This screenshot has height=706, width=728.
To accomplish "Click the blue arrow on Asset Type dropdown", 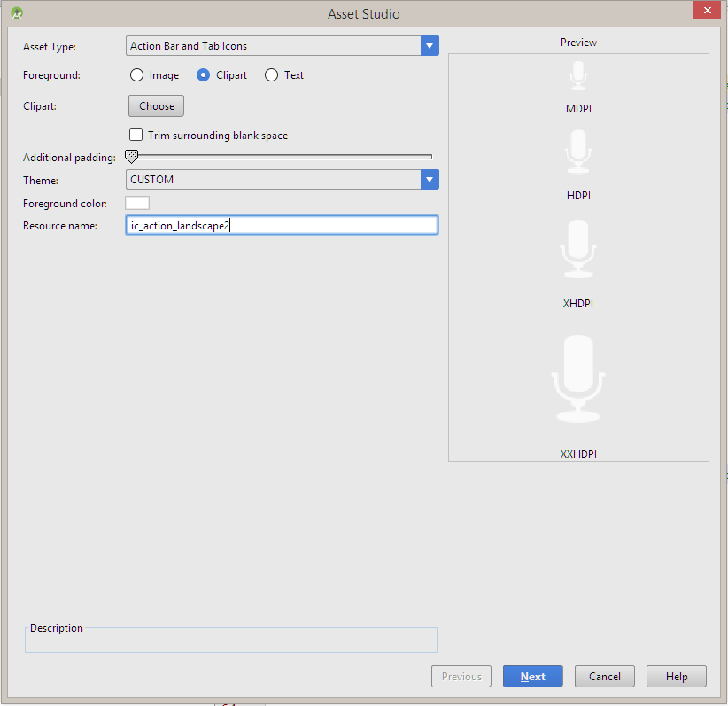I will 430,46.
